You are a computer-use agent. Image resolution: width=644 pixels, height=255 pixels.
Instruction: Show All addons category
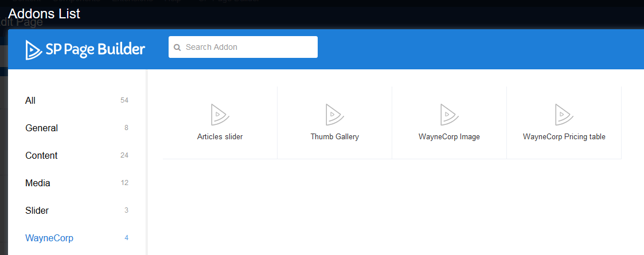tap(30, 100)
